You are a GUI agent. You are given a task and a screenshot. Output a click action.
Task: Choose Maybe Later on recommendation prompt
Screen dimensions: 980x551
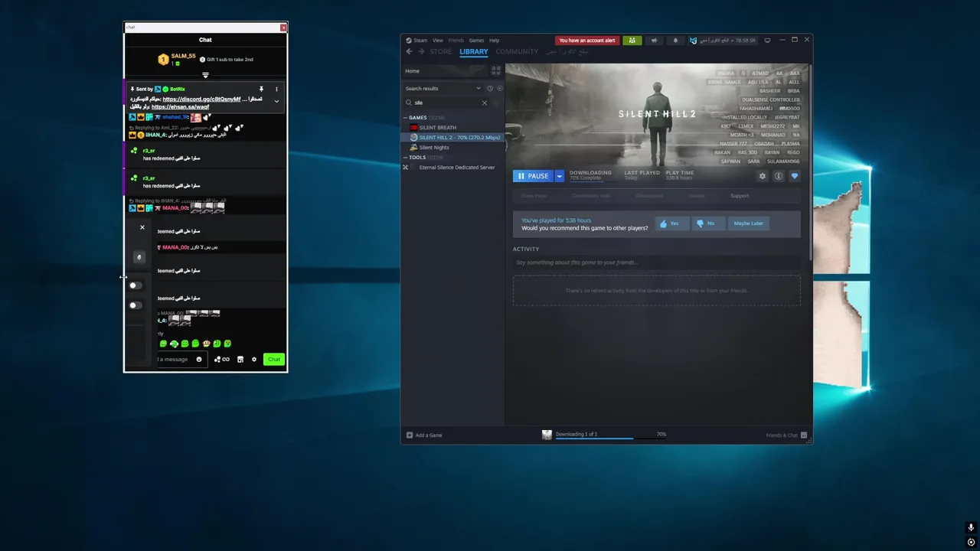pos(748,223)
